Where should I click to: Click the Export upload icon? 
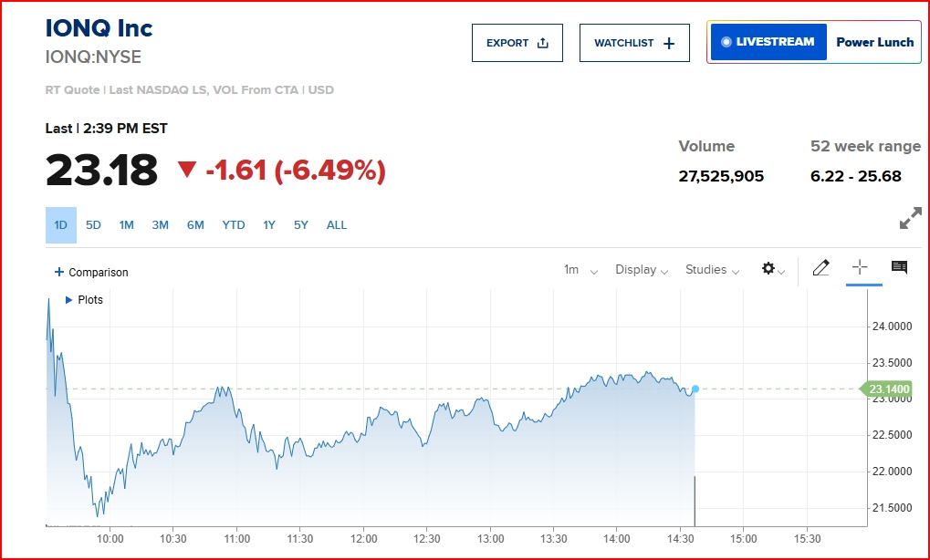click(x=543, y=43)
